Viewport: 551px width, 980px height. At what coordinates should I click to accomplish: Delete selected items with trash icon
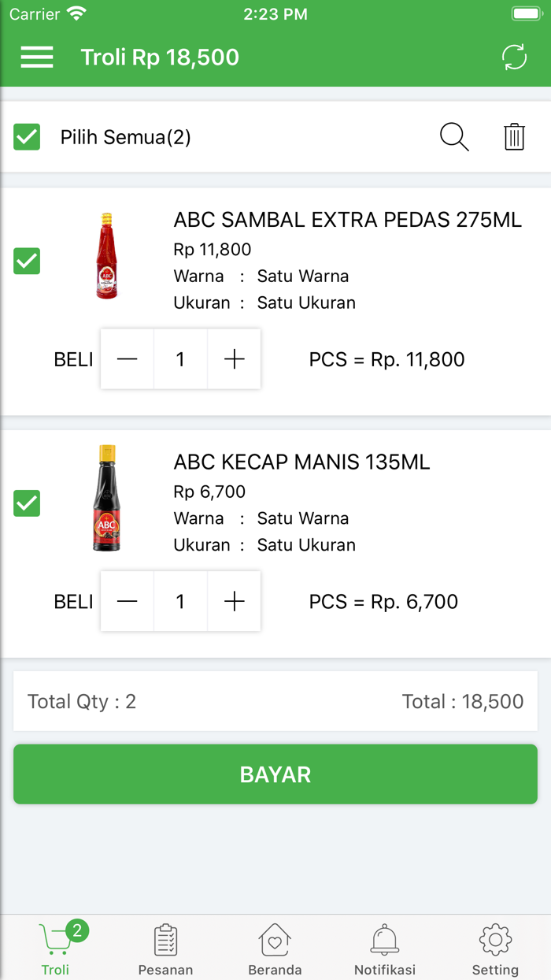514,137
